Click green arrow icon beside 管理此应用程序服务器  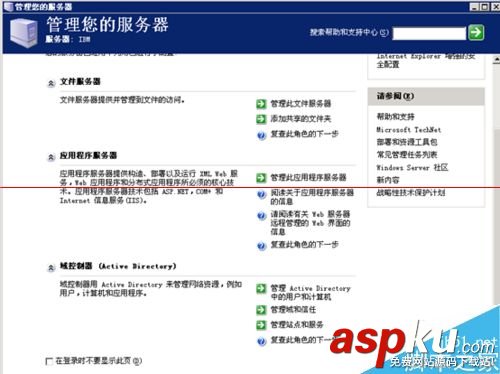tap(261, 178)
